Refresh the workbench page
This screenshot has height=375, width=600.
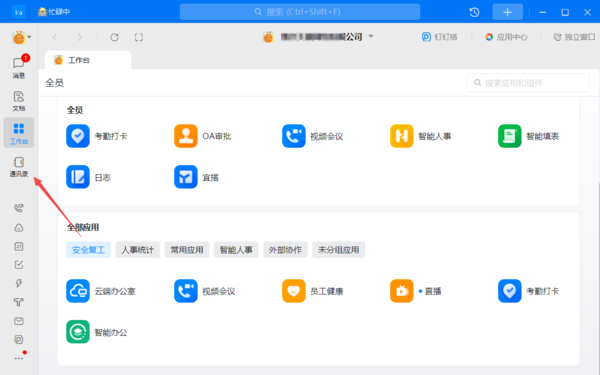pyautogui.click(x=114, y=37)
